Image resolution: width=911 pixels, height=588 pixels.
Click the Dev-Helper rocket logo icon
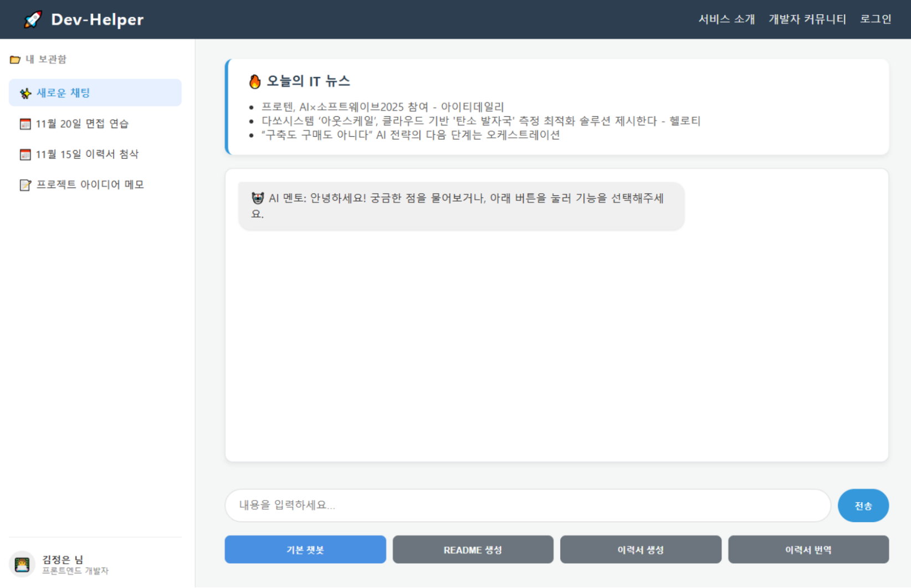coord(32,19)
